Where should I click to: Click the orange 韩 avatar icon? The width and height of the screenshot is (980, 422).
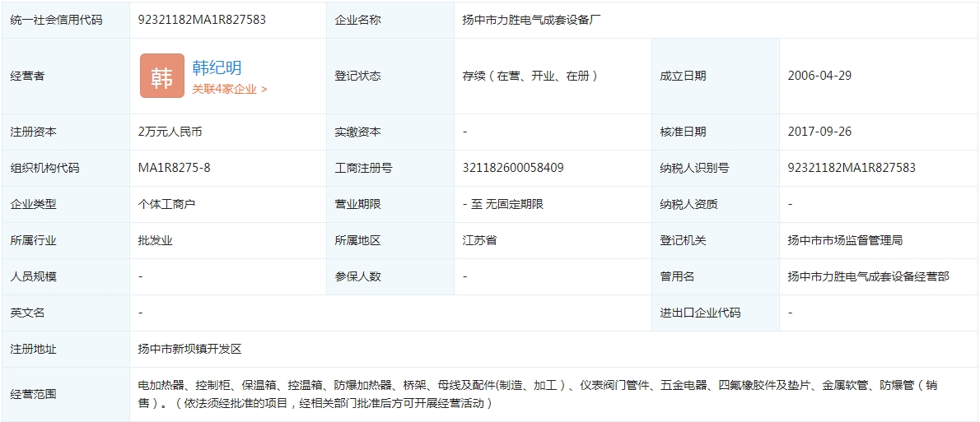(x=161, y=76)
